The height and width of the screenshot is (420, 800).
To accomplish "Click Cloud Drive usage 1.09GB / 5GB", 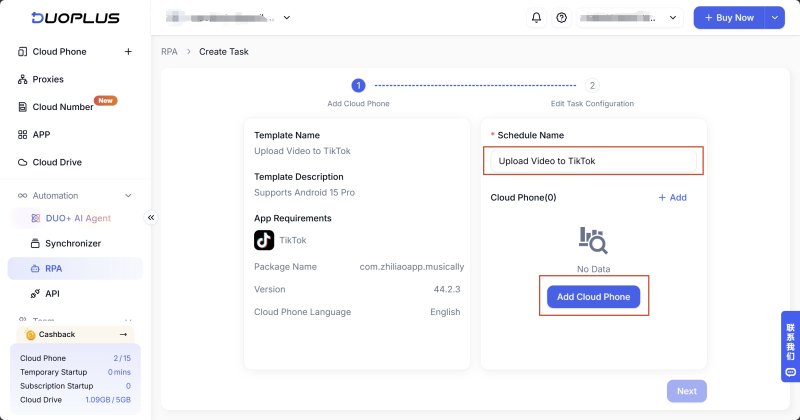I will [108, 400].
